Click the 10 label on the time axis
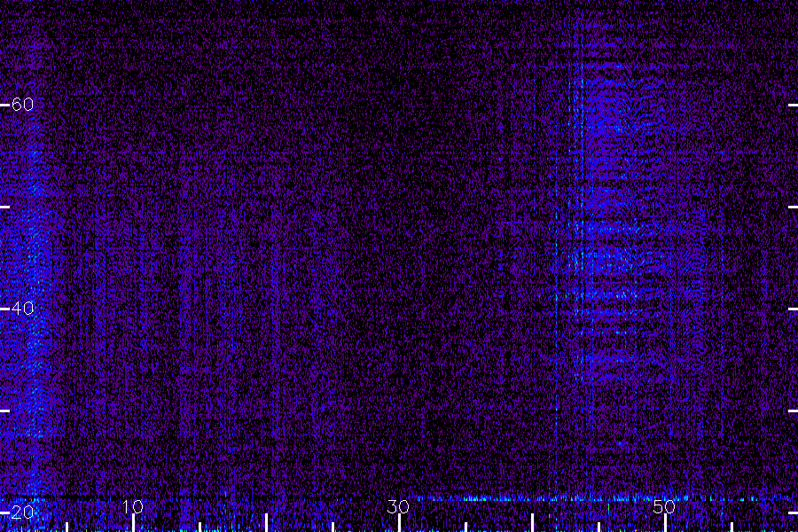The height and width of the screenshot is (532, 798). click(133, 506)
